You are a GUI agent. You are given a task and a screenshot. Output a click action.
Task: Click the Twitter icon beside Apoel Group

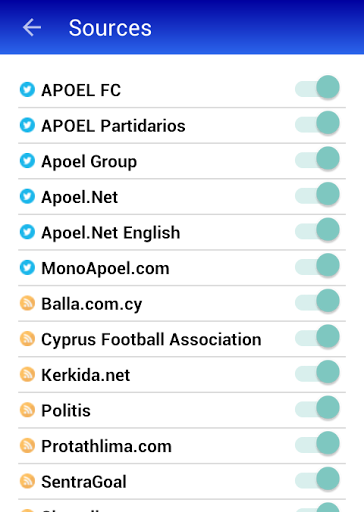[x=27, y=161]
